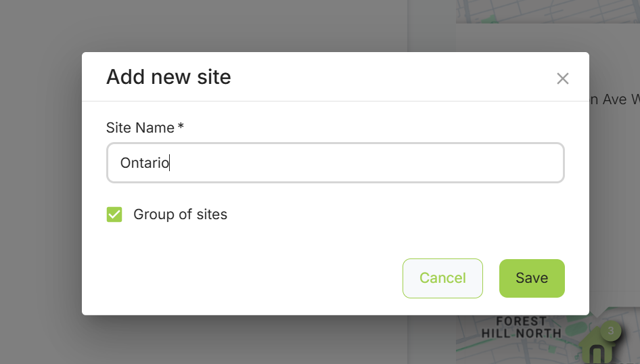Click the Ontario text in the field
The image size is (640, 364).
[144, 163]
